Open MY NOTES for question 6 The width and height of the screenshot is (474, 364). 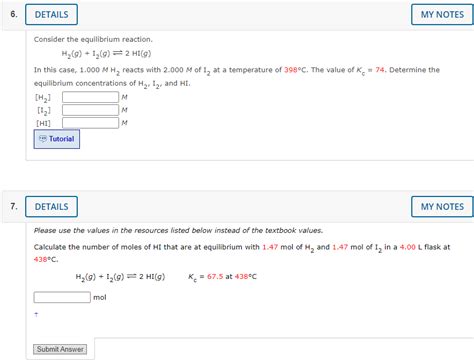[442, 15]
